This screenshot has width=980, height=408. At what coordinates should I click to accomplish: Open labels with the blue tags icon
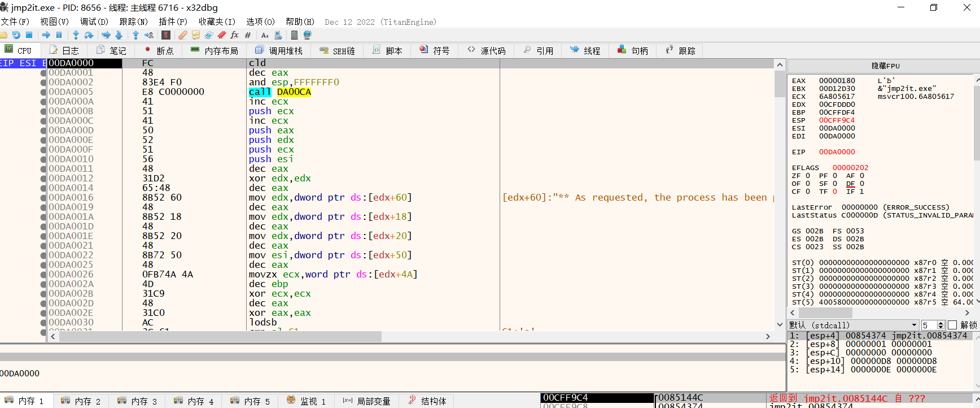[208, 35]
